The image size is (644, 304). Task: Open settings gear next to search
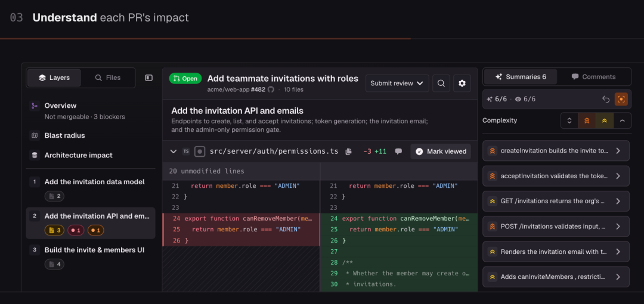[462, 83]
